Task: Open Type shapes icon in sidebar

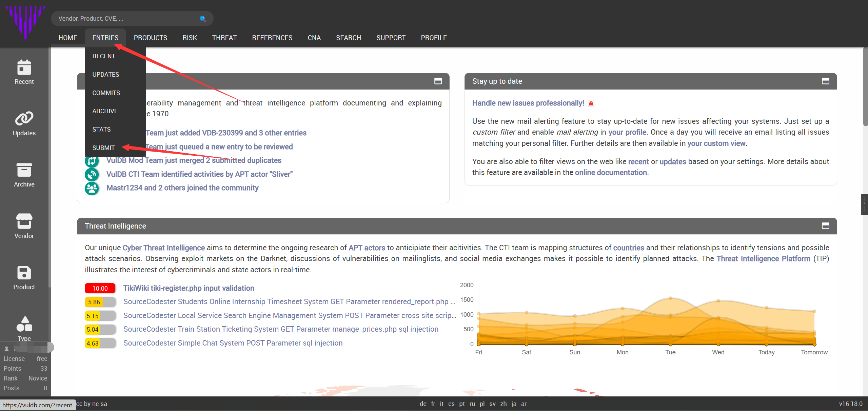Action: coord(24,324)
